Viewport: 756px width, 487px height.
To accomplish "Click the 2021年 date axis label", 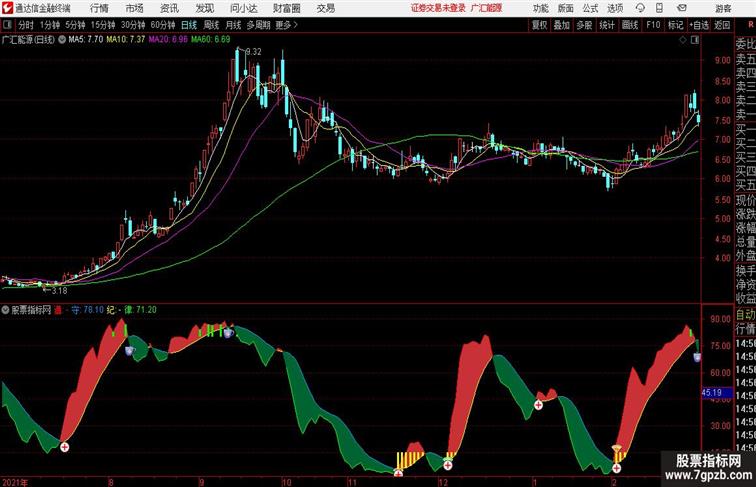I will [15, 482].
